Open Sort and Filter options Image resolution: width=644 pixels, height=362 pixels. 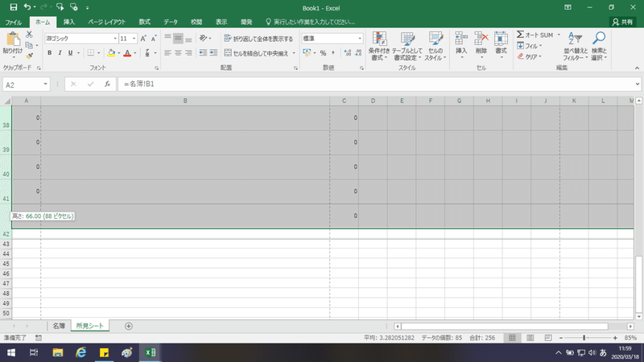click(575, 46)
